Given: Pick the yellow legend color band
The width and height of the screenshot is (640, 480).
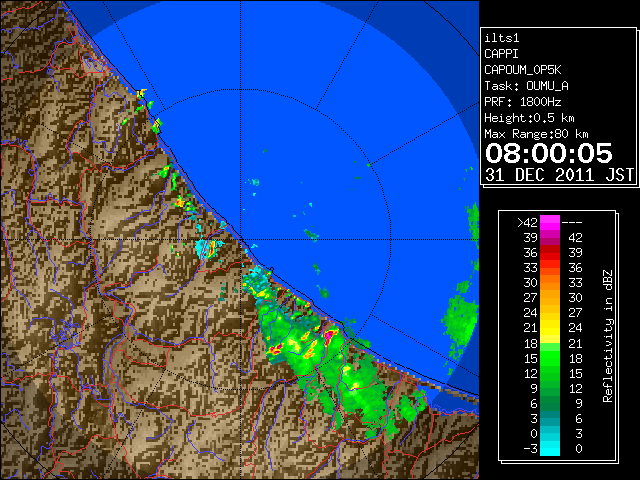Looking at the screenshot, I should pos(550,328).
